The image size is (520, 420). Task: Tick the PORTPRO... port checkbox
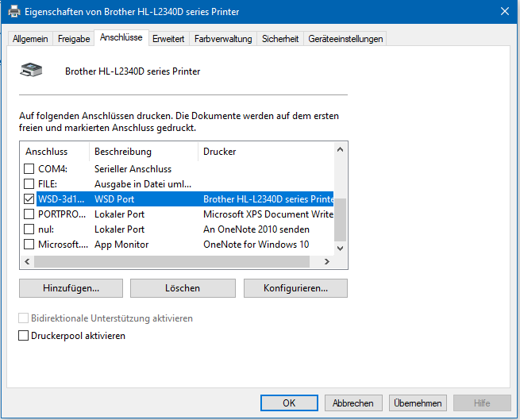(29, 214)
